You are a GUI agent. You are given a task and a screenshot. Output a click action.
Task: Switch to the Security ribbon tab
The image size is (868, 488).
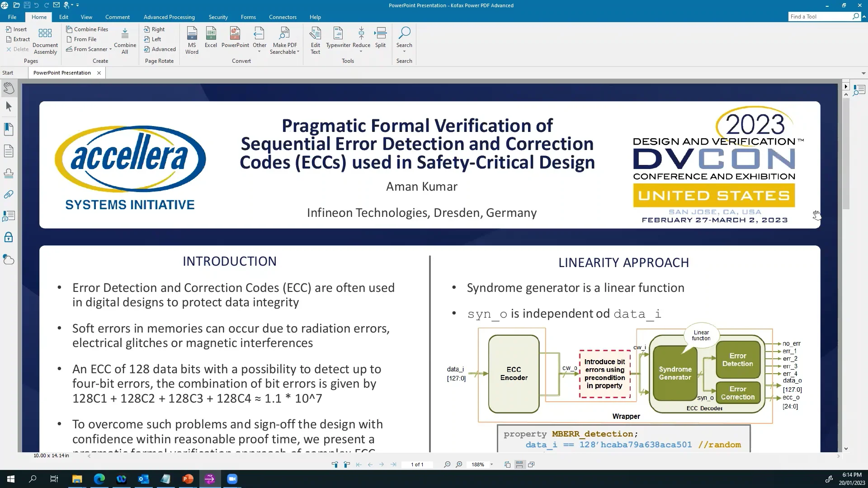(x=218, y=17)
